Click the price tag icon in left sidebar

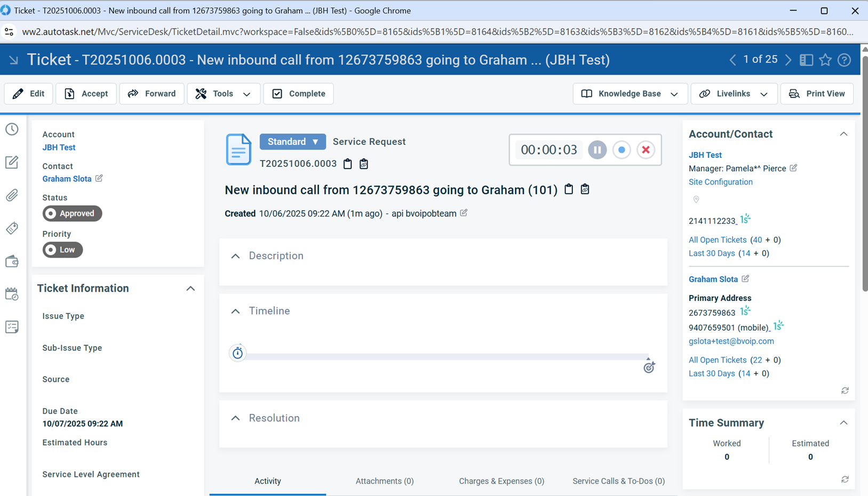click(12, 228)
